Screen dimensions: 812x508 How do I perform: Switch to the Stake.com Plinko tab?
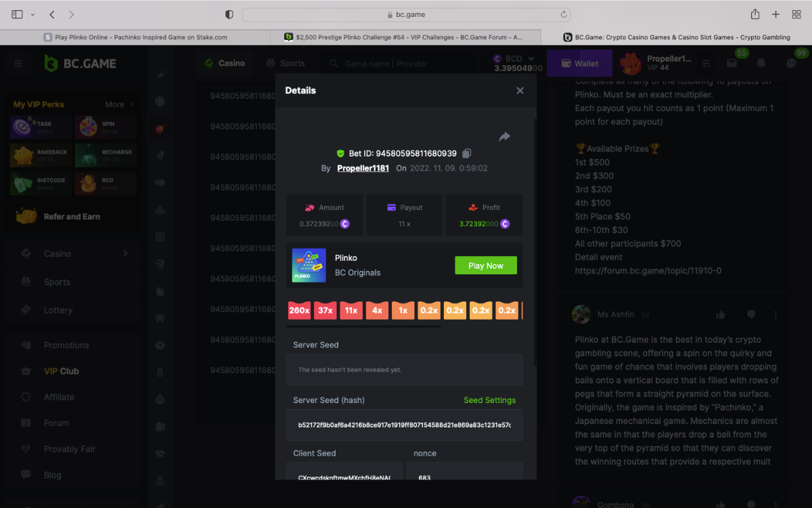pyautogui.click(x=135, y=37)
